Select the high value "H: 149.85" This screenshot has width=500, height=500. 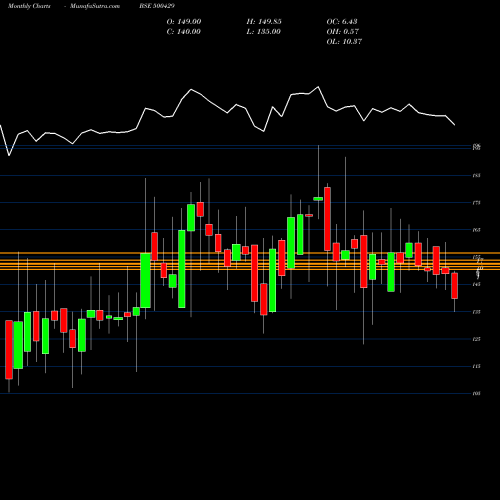click(x=264, y=22)
